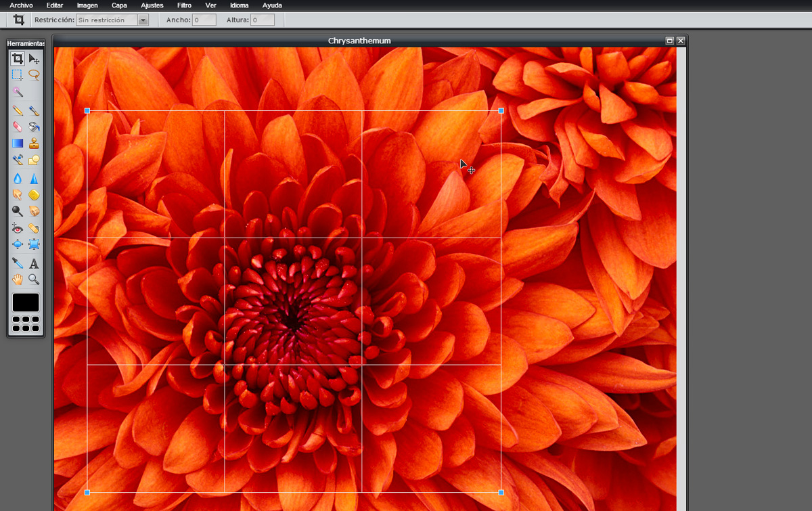
Task: Pick the Sharpen cone tool
Action: coord(34,179)
